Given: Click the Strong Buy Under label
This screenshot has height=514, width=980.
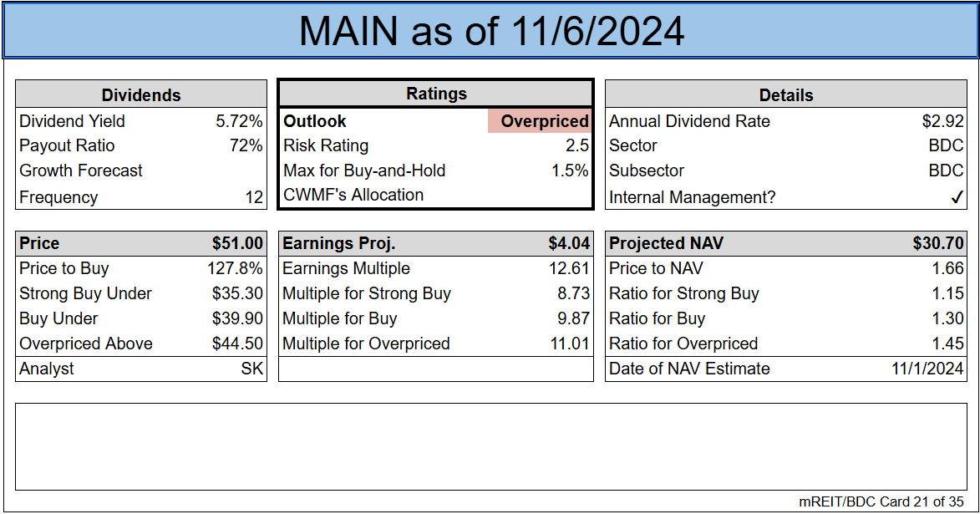Looking at the screenshot, I should pos(85,294).
